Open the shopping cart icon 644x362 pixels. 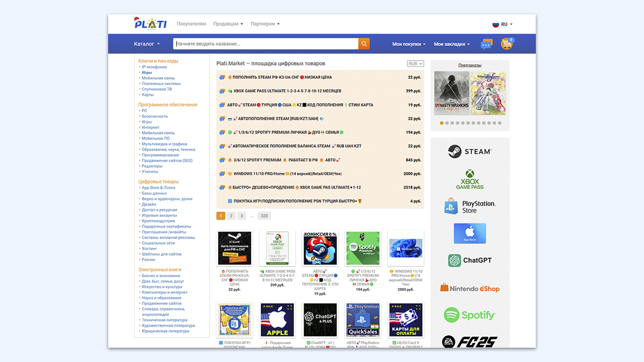click(507, 44)
